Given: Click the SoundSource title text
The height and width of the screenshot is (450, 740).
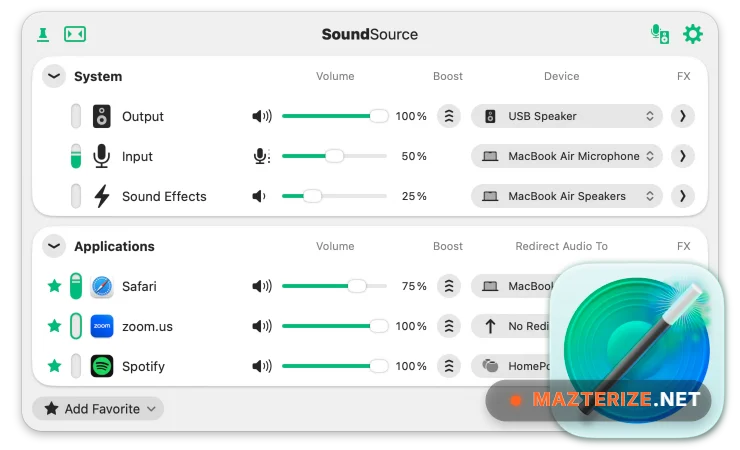Looking at the screenshot, I should [370, 34].
